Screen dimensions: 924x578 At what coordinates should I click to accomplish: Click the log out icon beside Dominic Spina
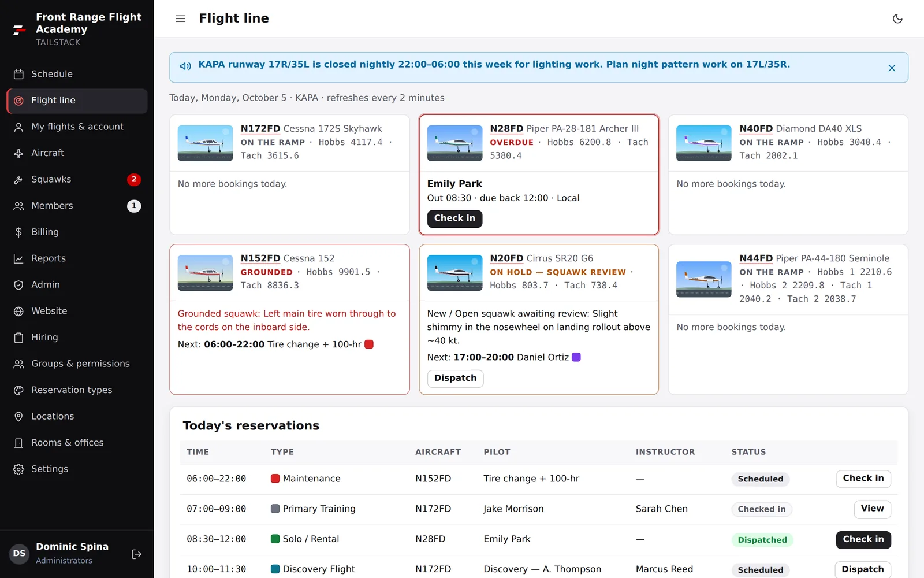[x=137, y=554]
